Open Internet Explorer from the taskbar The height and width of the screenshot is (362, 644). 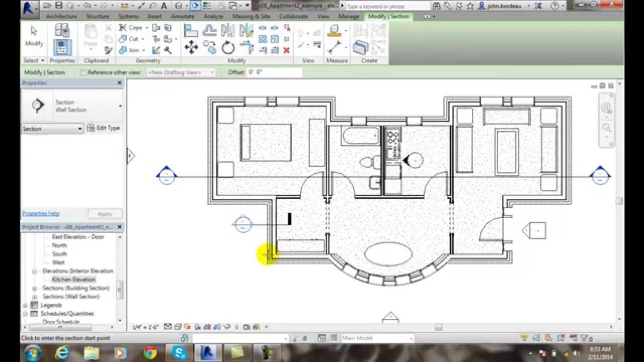63,352
